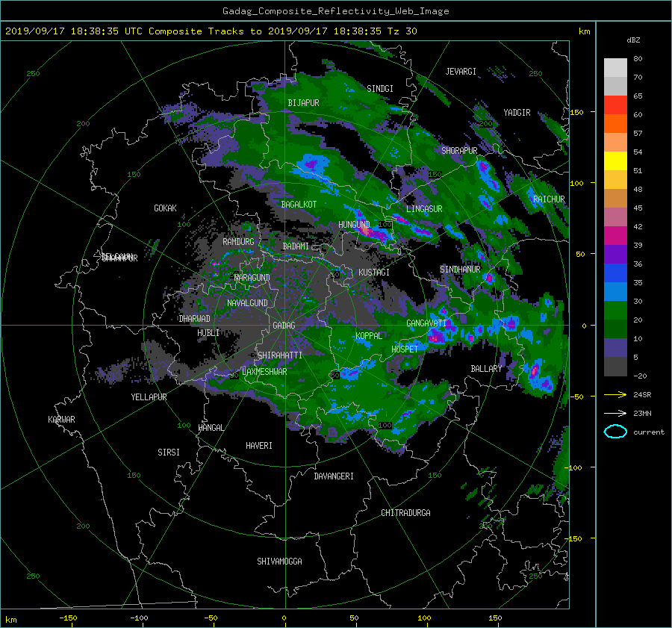Click the DAVANGERI city label
Viewport: 672px width, 628px height.
point(334,476)
